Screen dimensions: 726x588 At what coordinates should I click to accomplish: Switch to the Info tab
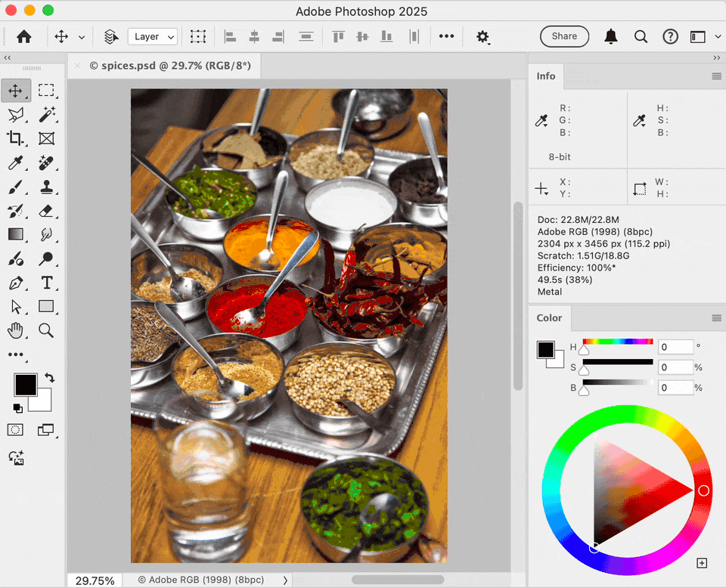click(x=545, y=76)
